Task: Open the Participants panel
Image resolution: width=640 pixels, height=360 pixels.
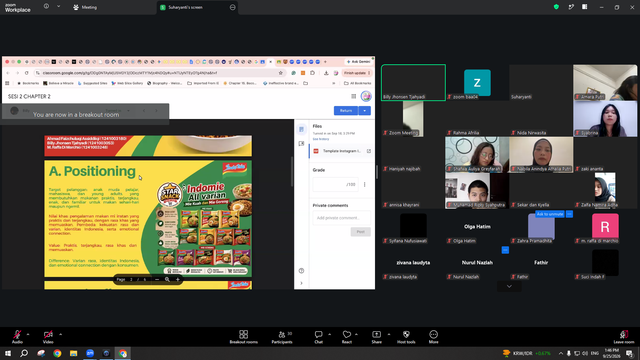Action: [x=282, y=337]
